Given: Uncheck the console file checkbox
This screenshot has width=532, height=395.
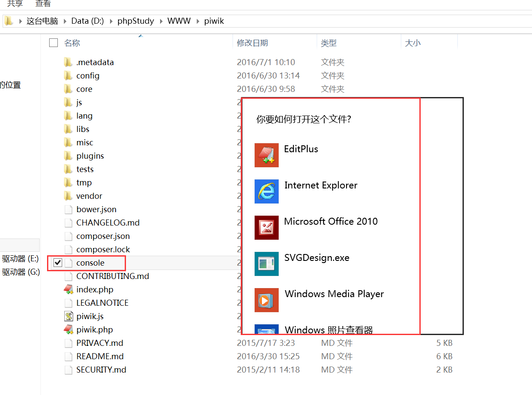Looking at the screenshot, I should coord(57,263).
